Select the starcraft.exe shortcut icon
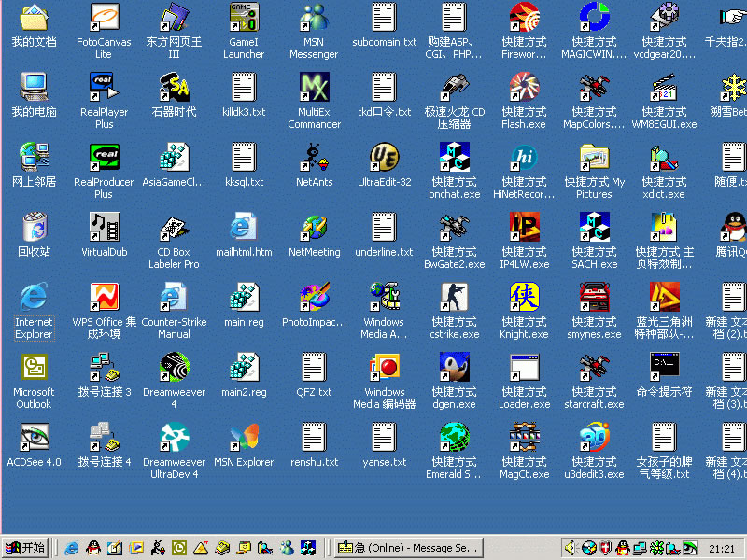The width and height of the screenshot is (747, 560). [x=594, y=367]
